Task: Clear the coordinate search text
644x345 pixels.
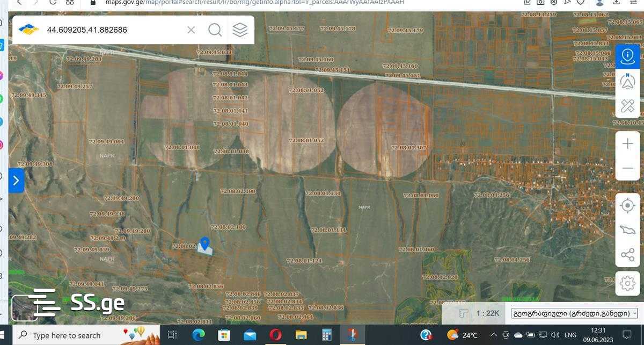Action: pyautogui.click(x=191, y=30)
